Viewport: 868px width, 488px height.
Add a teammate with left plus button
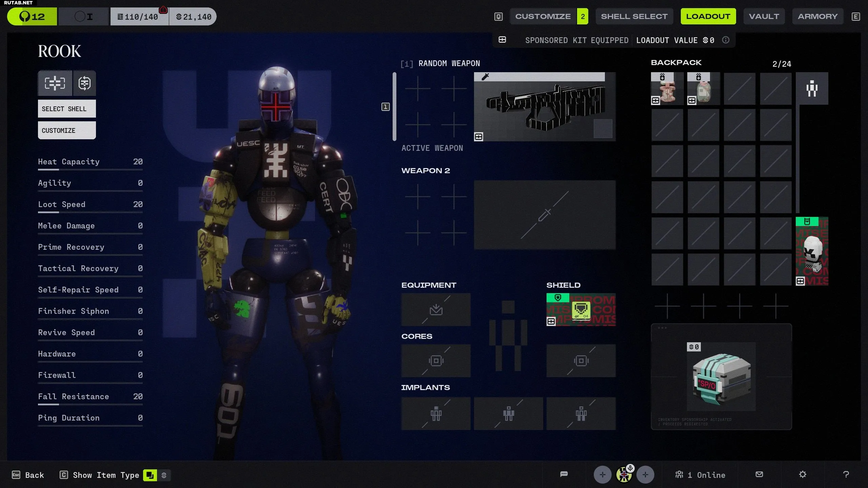point(603,475)
